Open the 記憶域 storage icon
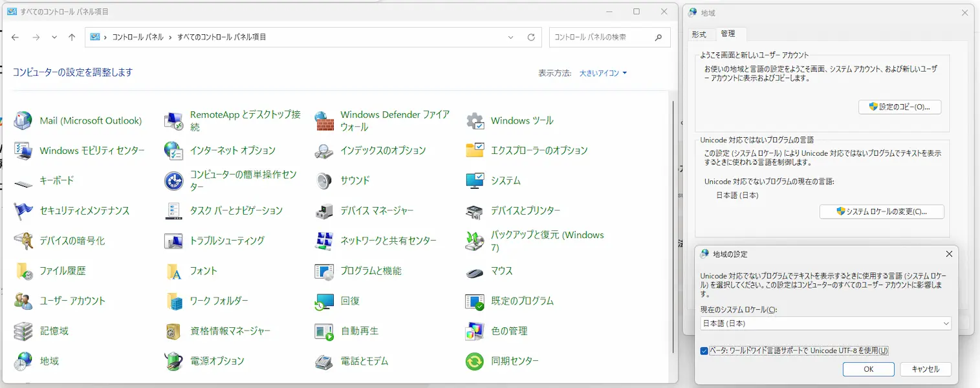980x388 pixels. coord(23,331)
